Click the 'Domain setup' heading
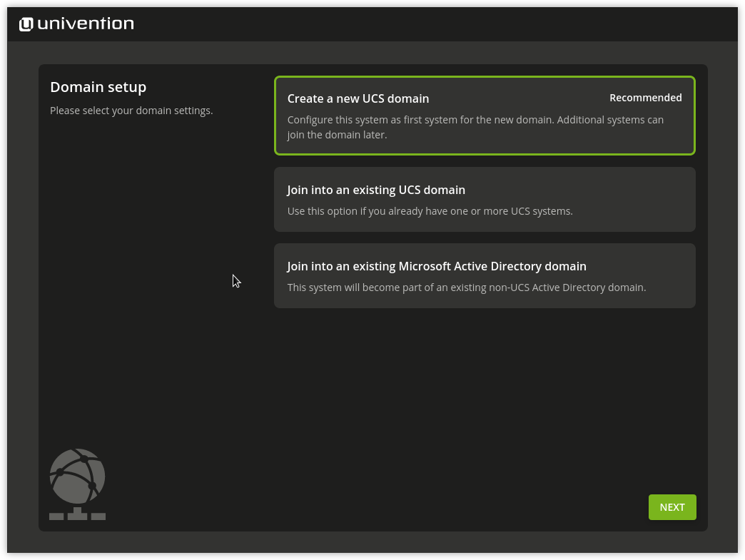Screen dimensions: 745x560 (98, 86)
